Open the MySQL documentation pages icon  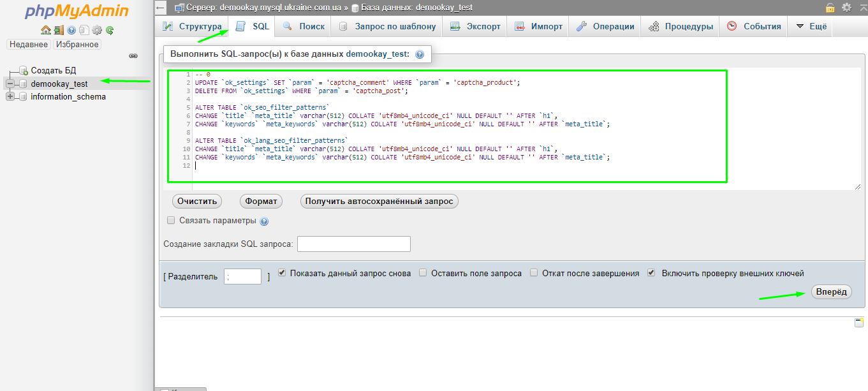(84, 30)
